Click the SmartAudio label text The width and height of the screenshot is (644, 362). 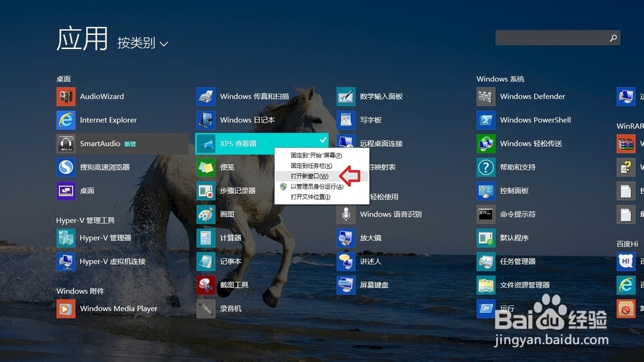(100, 144)
